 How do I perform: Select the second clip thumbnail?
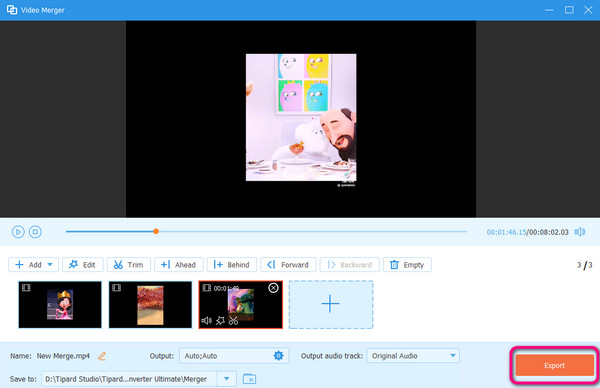click(x=150, y=305)
